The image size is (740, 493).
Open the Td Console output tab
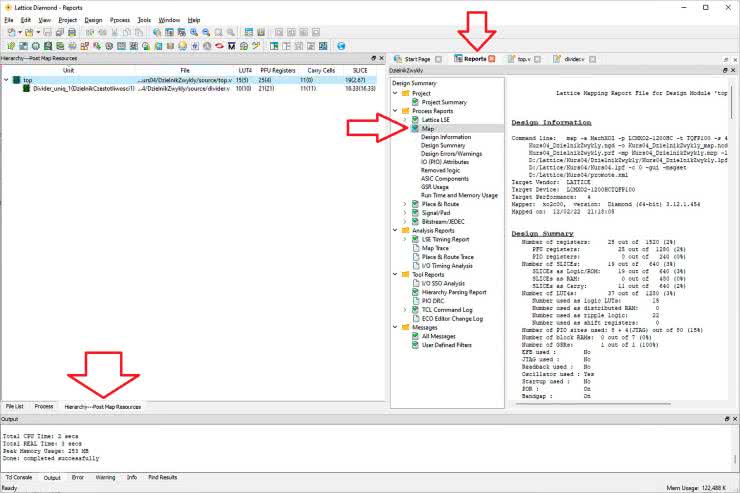18,478
